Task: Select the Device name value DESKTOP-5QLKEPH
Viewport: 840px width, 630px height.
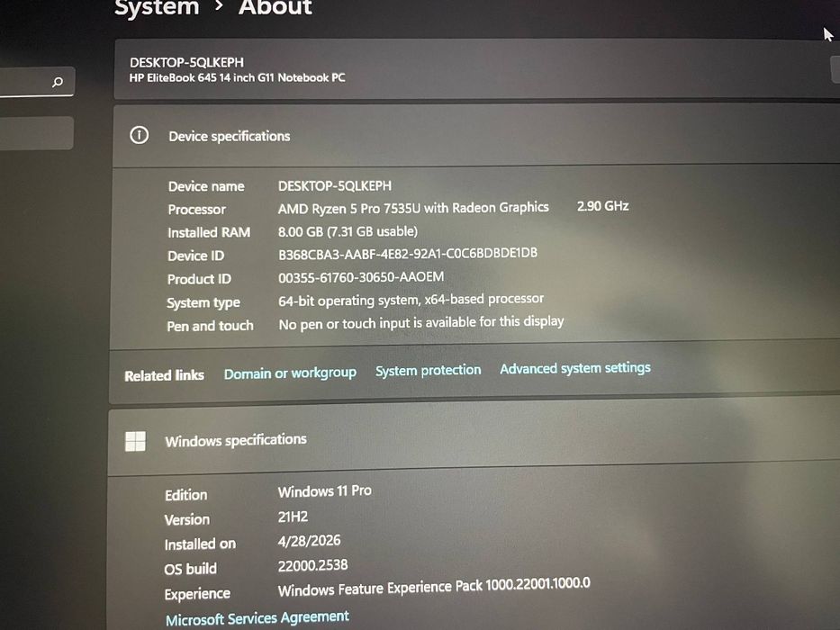Action: coord(335,186)
